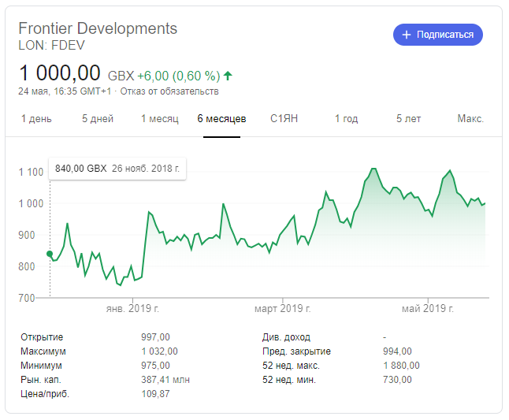This screenshot has width=509, height=420.
Task: Click the green dot chart marker
Action: [x=50, y=254]
